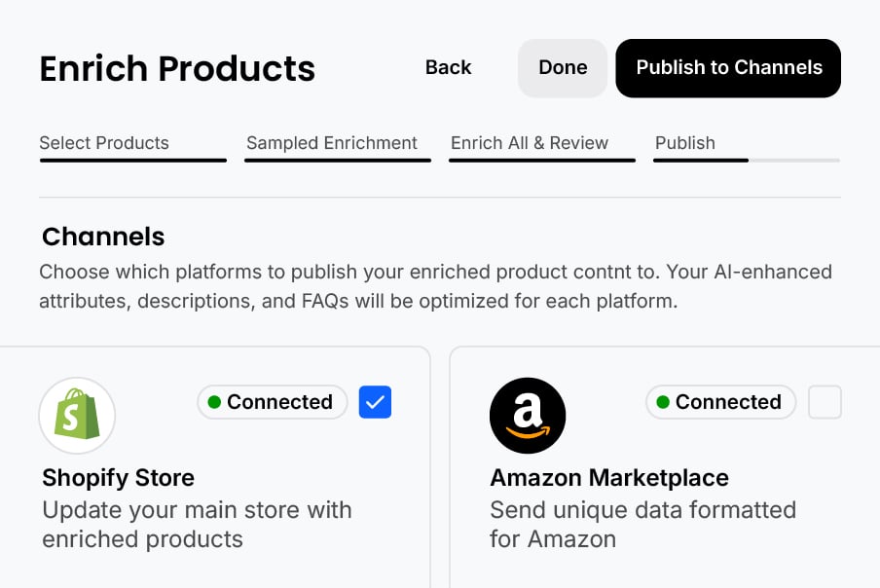
Task: Click the Enrich Products page heading
Action: (177, 69)
